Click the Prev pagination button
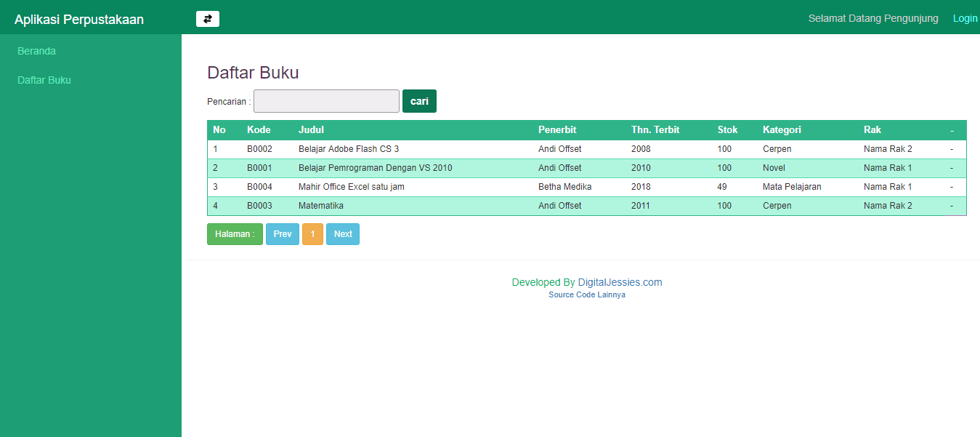Viewport: 980px width, 437px height. pyautogui.click(x=282, y=233)
